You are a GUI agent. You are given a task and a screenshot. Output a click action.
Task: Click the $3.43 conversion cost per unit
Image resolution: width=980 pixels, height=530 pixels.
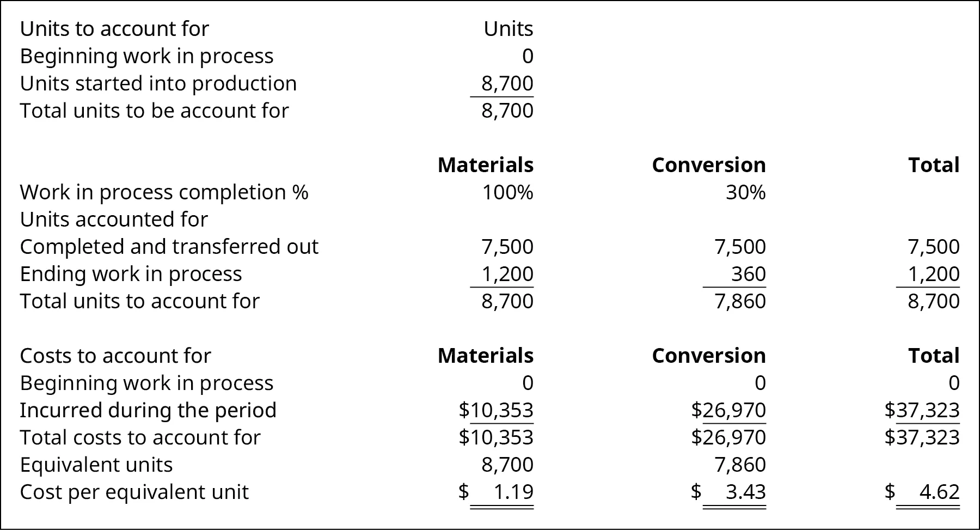[745, 492]
